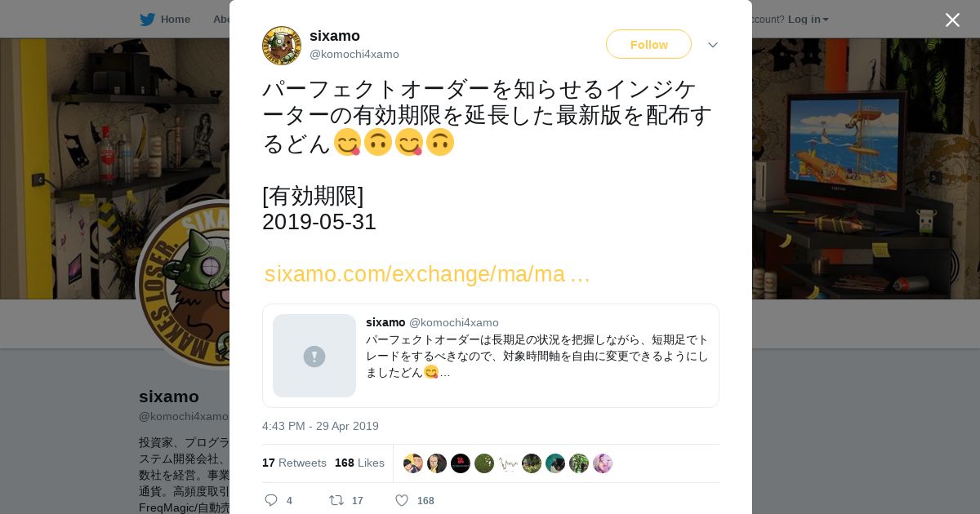This screenshot has width=980, height=514.
Task: Follow sixamo with the Follow button
Action: (648, 44)
